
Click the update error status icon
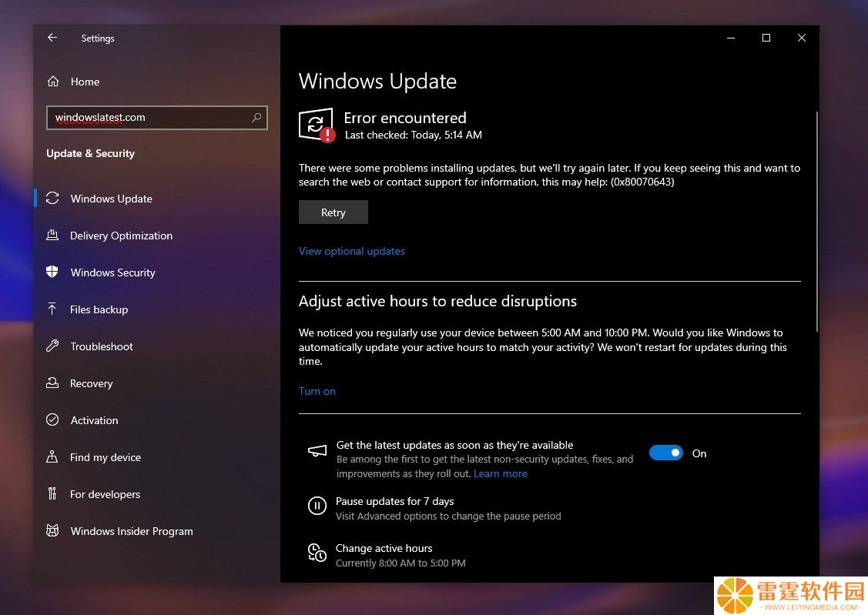pyautogui.click(x=317, y=125)
